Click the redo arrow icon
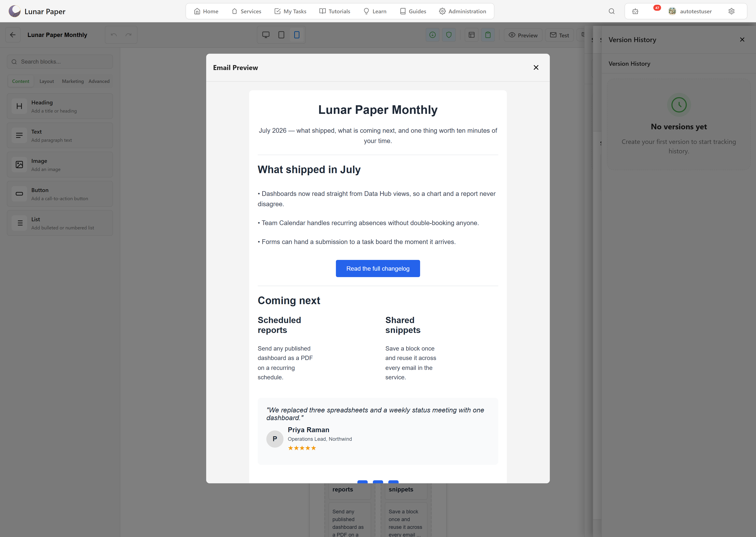Image resolution: width=756 pixels, height=537 pixels. coord(129,35)
